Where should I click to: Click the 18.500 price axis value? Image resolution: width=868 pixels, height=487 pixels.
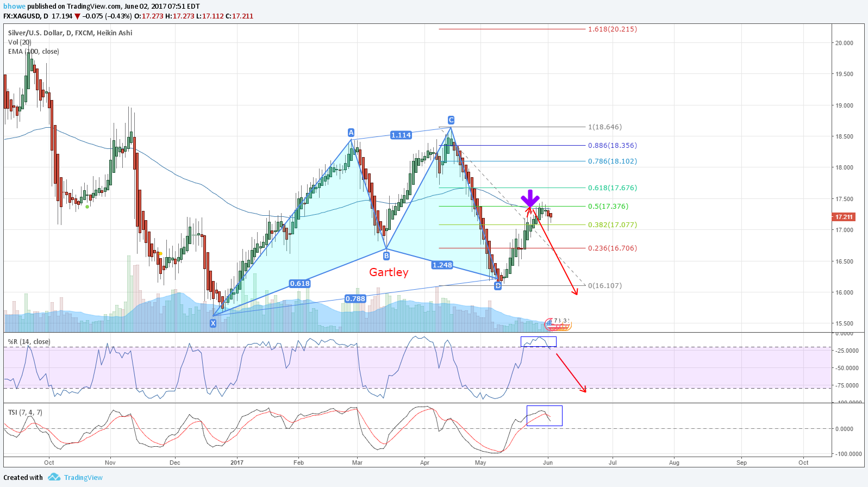coord(844,136)
